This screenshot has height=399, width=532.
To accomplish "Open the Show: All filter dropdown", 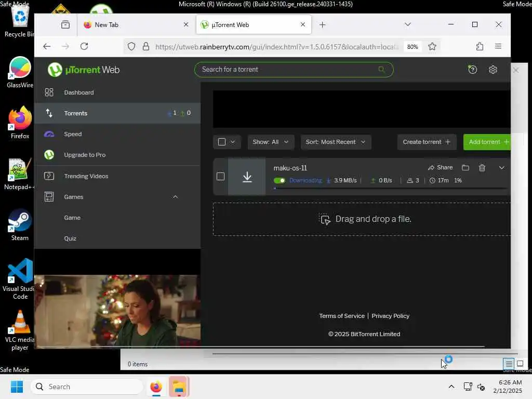I will 271,142.
